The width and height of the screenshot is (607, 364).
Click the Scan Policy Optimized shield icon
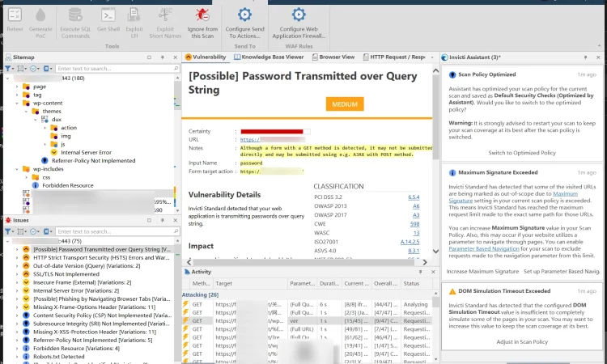point(452,74)
